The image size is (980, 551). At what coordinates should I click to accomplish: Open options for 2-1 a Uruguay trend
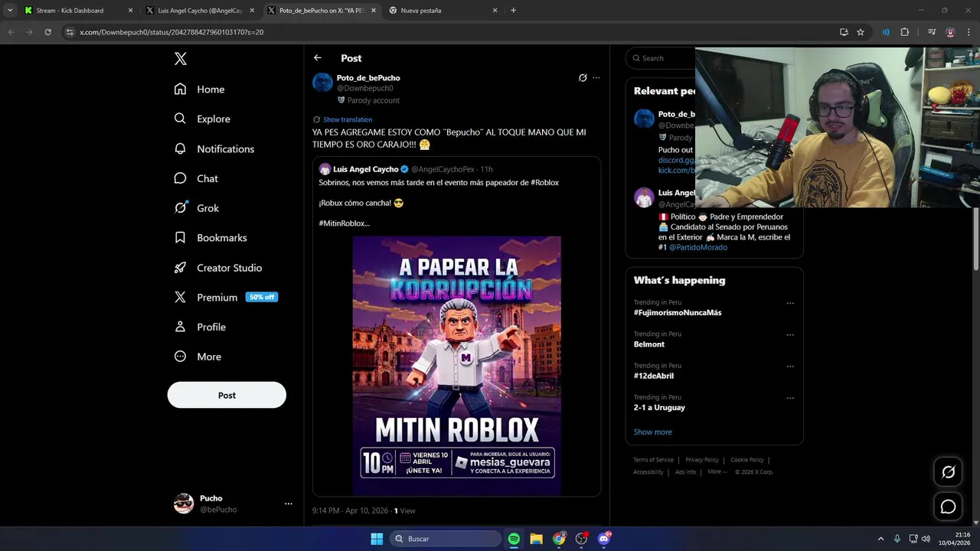point(790,398)
